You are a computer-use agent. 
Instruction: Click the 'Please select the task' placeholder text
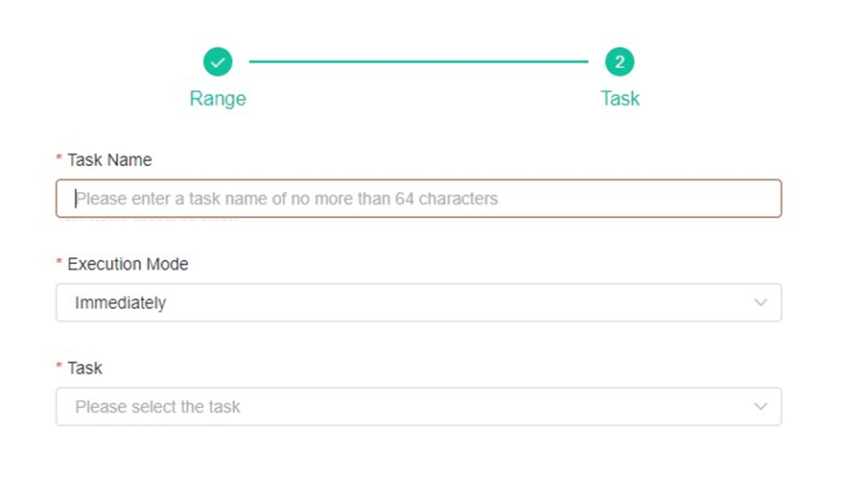coord(157,407)
